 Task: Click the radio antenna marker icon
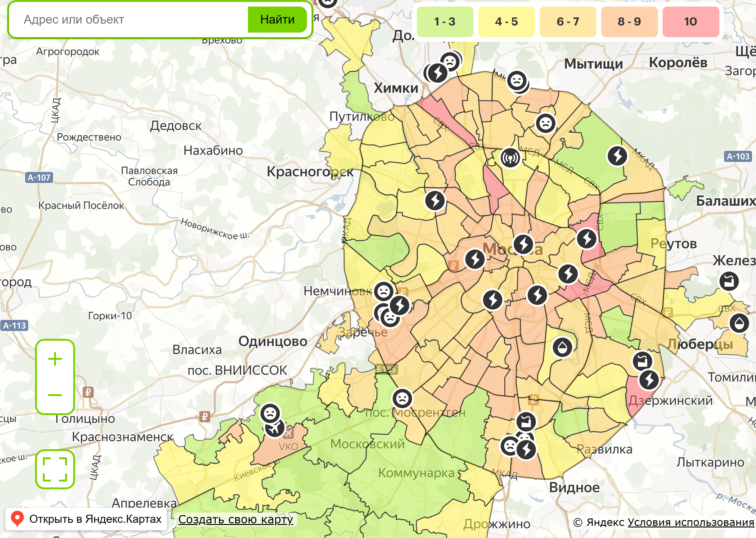(510, 158)
